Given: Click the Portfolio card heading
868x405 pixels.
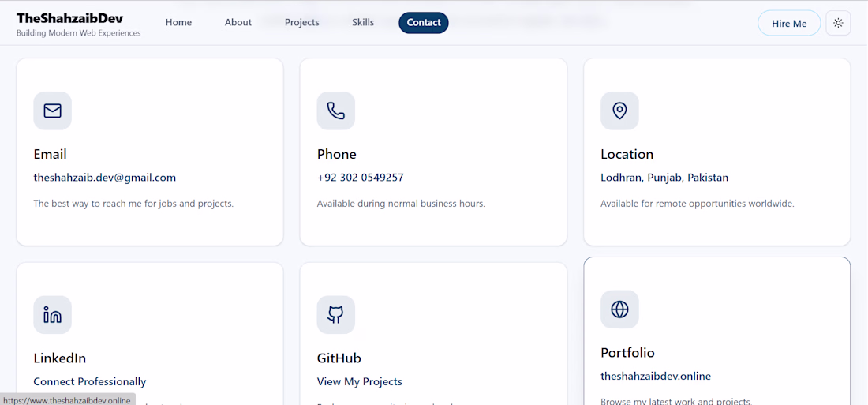Looking at the screenshot, I should pyautogui.click(x=628, y=352).
